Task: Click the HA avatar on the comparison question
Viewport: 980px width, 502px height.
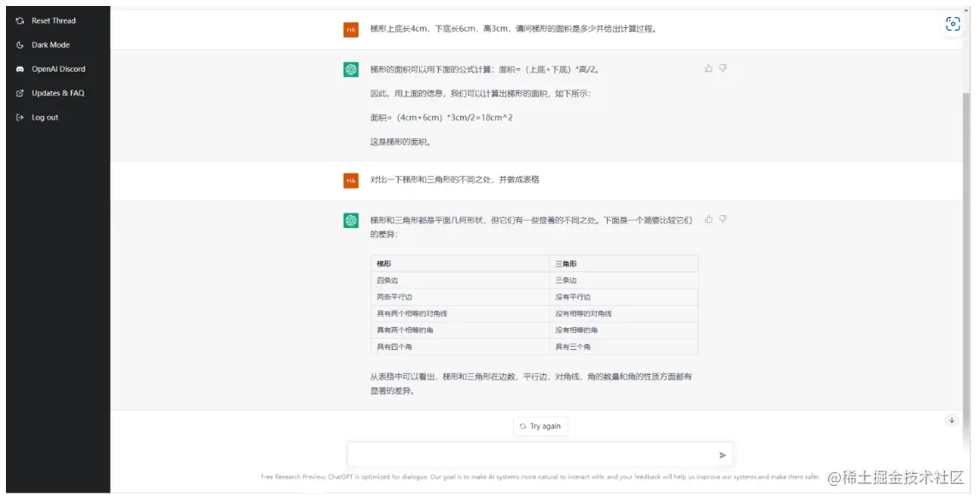Action: pyautogui.click(x=351, y=180)
